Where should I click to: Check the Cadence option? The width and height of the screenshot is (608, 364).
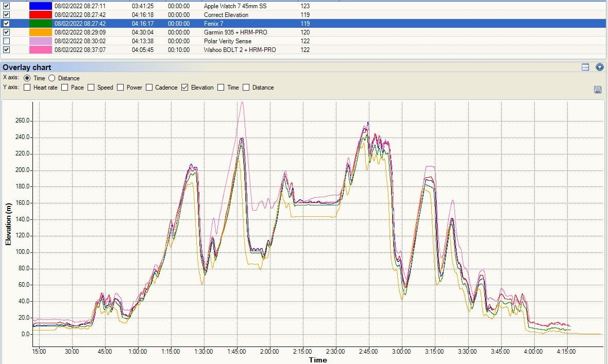click(x=149, y=88)
